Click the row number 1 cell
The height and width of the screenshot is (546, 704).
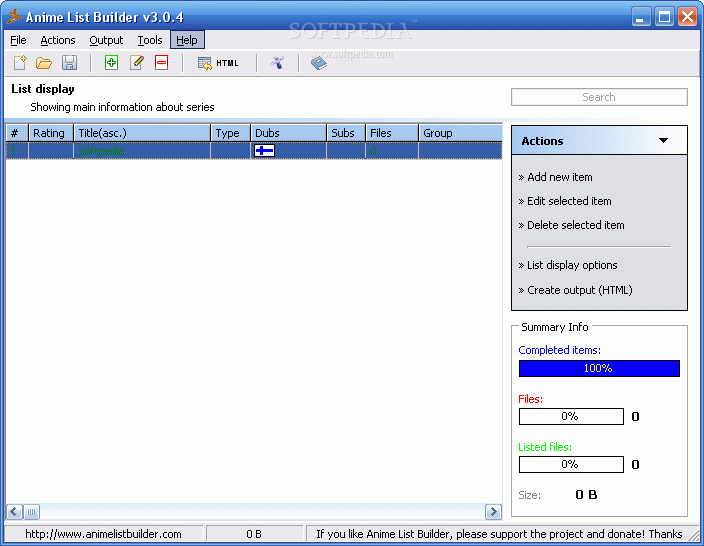[17, 151]
